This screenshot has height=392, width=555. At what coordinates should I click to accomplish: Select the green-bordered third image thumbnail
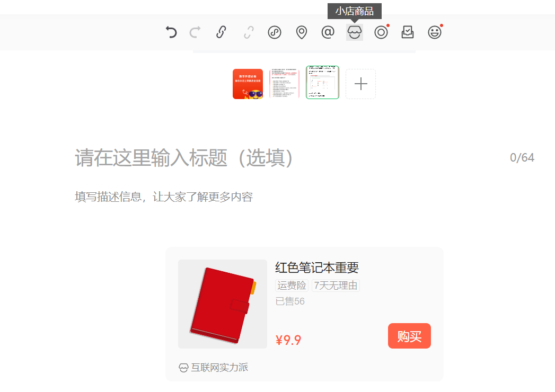click(322, 83)
